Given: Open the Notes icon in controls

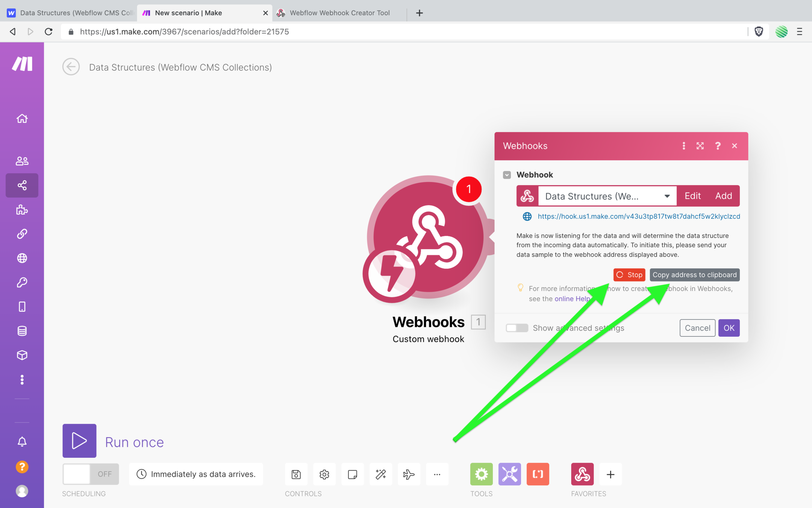Looking at the screenshot, I should [353, 474].
